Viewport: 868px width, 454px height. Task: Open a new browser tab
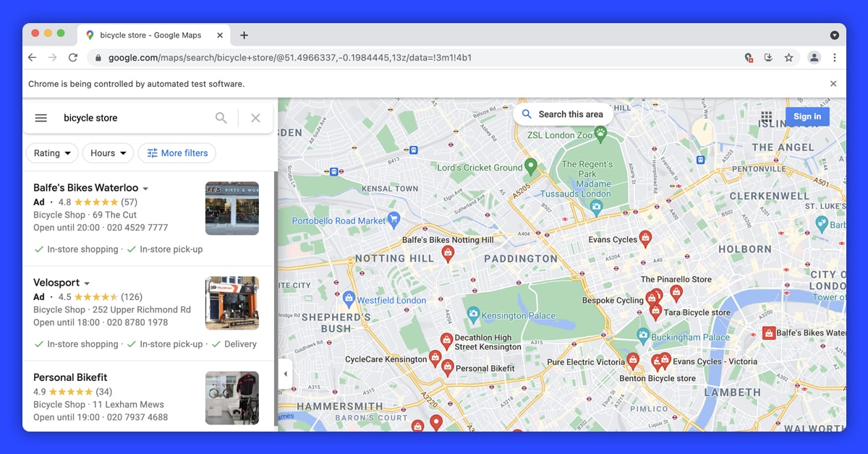pos(244,35)
